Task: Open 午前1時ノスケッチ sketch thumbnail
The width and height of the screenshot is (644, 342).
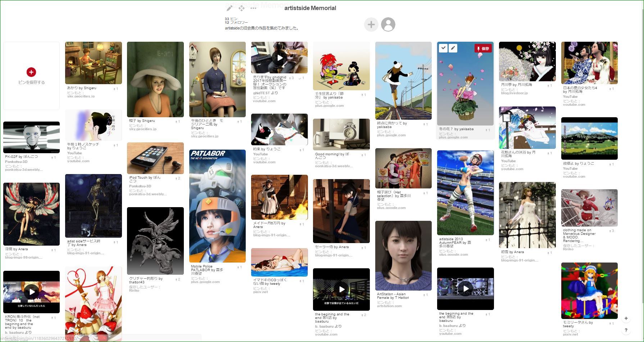Action: (x=94, y=125)
